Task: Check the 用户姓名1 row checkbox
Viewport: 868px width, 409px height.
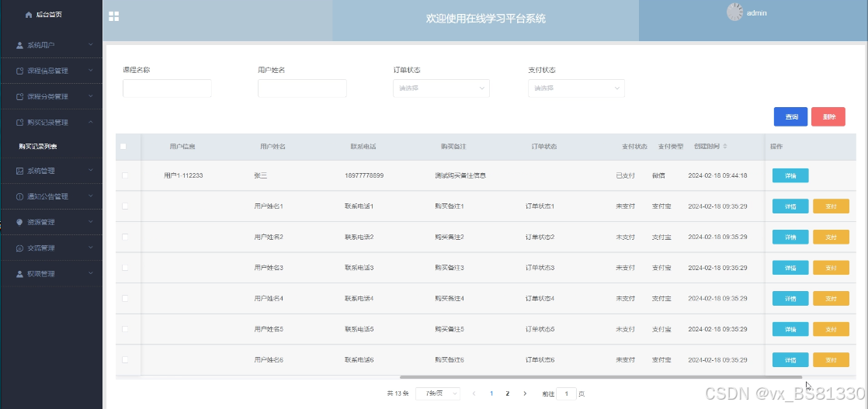Action: [x=125, y=206]
